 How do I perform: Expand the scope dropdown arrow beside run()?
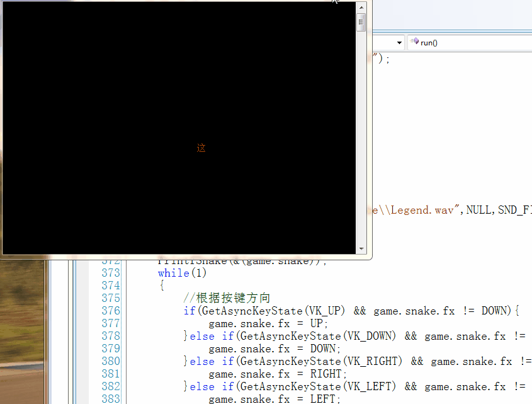pyautogui.click(x=399, y=42)
